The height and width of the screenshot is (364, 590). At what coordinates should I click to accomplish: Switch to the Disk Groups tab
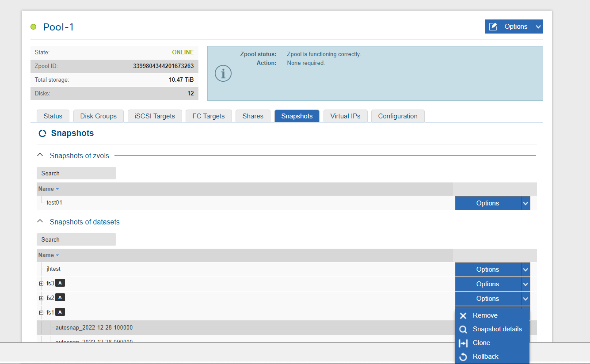[x=99, y=116]
